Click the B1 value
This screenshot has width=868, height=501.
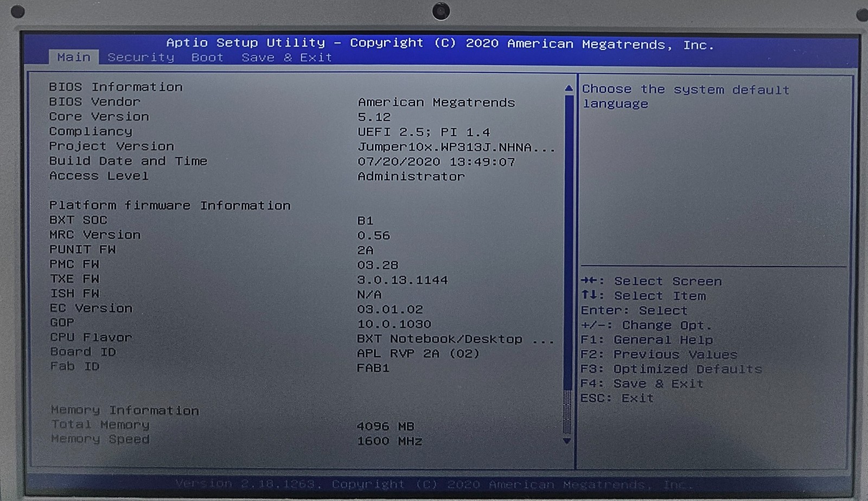pos(365,220)
